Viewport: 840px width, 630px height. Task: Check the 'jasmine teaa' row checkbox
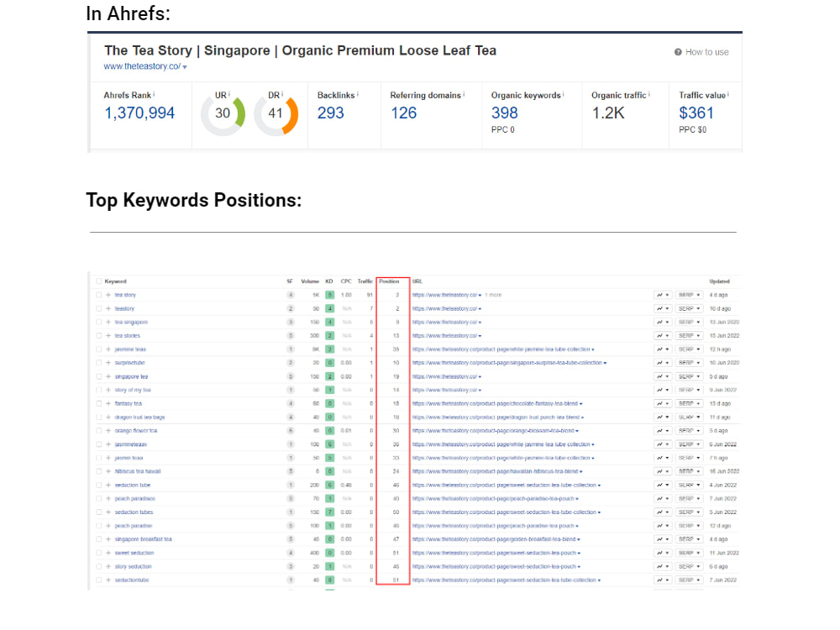pyautogui.click(x=98, y=349)
